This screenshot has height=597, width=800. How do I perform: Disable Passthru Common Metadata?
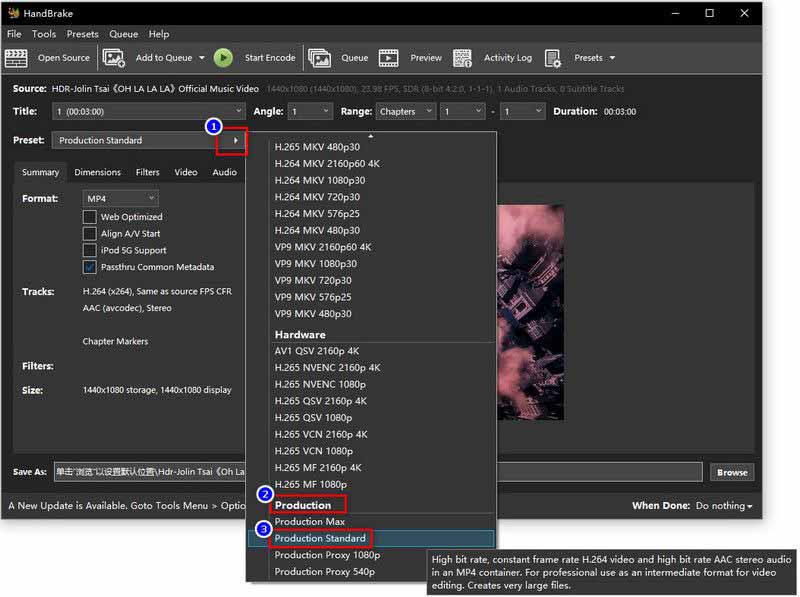pos(88,267)
